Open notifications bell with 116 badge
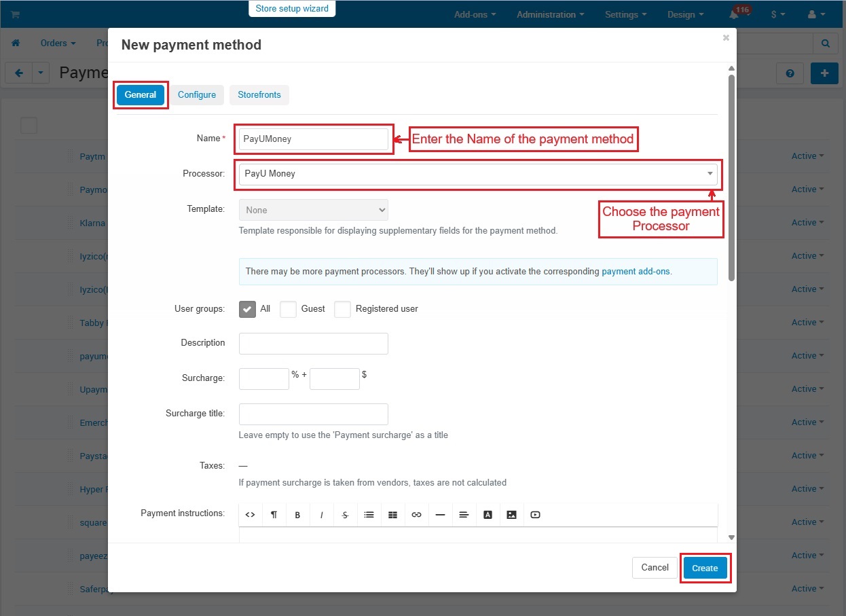Viewport: 846px width, 616px height. pos(735,14)
